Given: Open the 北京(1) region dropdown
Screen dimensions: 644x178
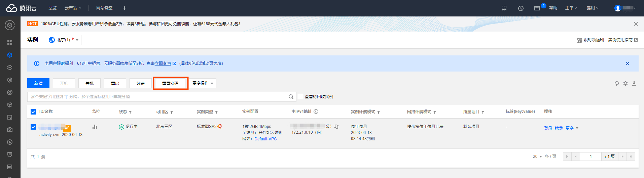Looking at the screenshot, I should click(x=63, y=40).
